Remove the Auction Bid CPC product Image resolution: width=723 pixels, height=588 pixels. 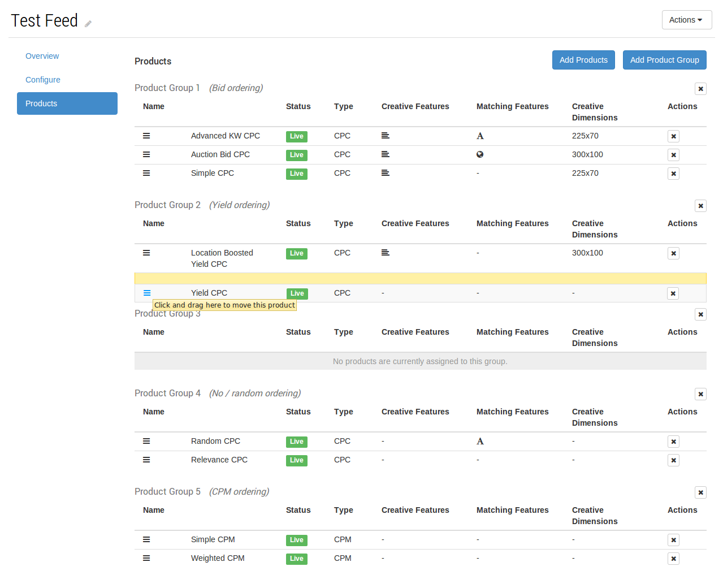pos(673,155)
